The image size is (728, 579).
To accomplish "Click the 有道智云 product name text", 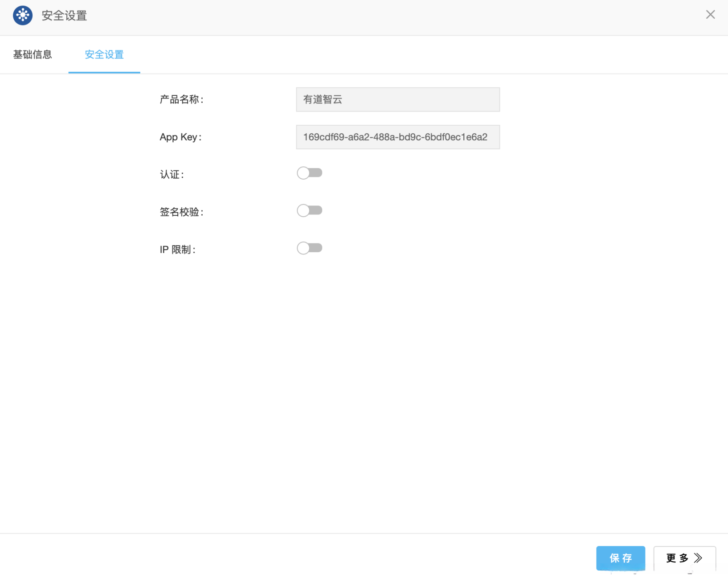I will (x=322, y=99).
